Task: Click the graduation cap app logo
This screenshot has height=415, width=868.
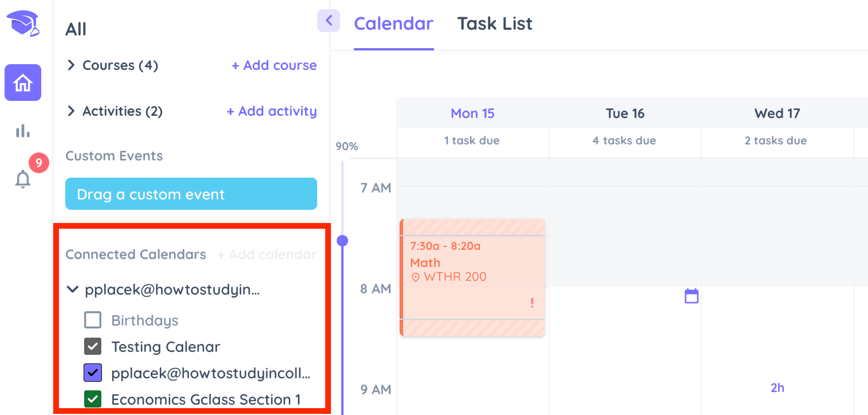Action: (23, 24)
